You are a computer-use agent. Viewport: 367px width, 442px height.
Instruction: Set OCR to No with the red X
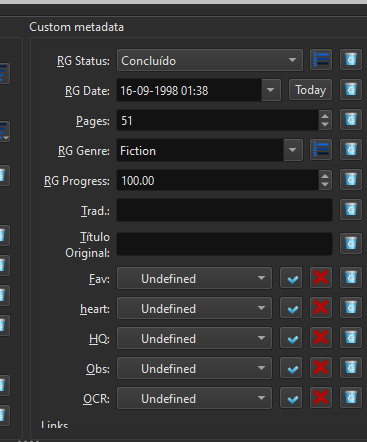point(321,398)
